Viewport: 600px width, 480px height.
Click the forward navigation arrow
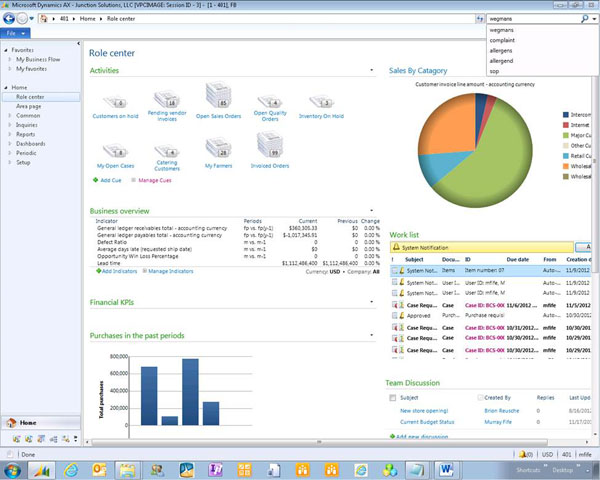(x=22, y=18)
